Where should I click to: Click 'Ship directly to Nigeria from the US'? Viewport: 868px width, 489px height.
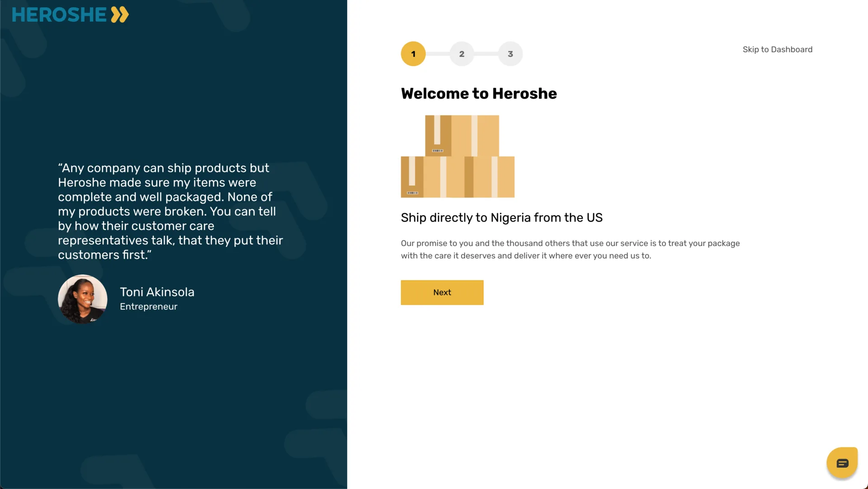[x=501, y=218]
